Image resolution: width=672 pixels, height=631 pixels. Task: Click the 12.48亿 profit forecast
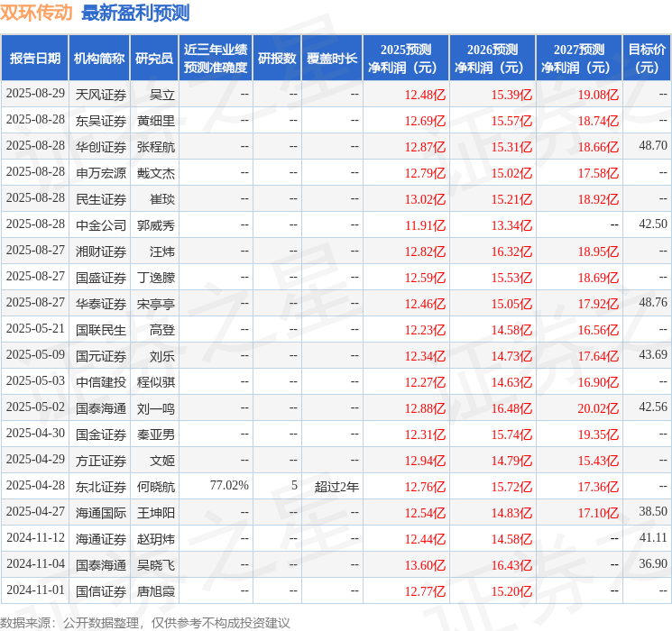(x=425, y=95)
